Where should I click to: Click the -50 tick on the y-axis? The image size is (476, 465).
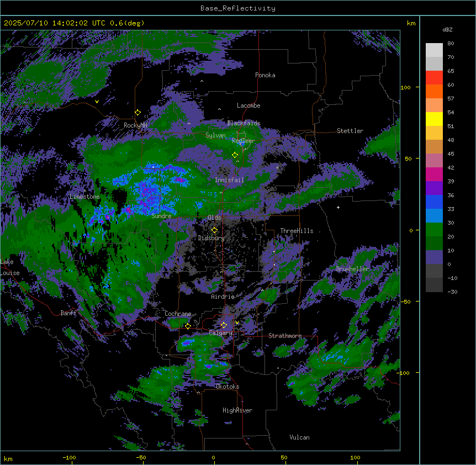(405, 302)
